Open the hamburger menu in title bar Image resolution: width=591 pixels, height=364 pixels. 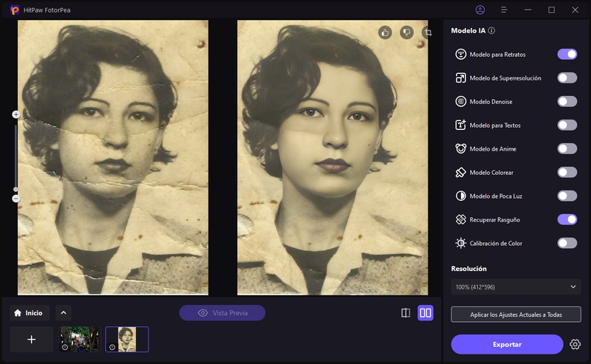click(504, 10)
